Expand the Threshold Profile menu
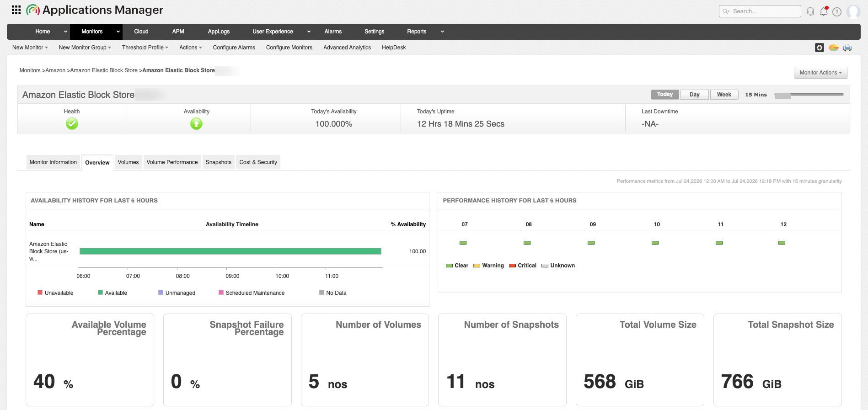This screenshot has width=868, height=410. click(x=145, y=48)
